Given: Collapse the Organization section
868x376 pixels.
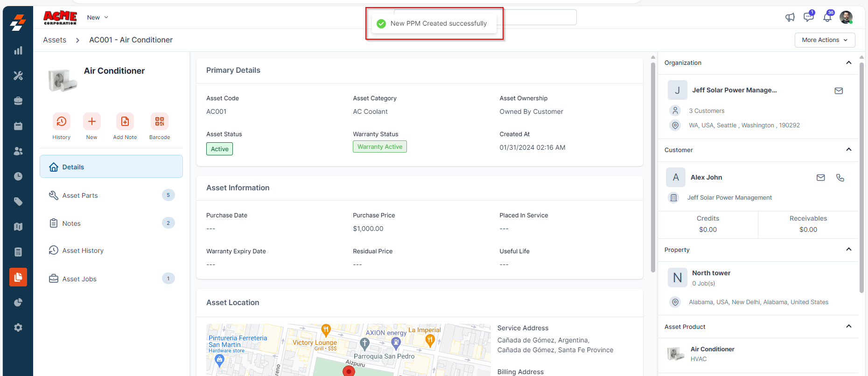Looking at the screenshot, I should tap(848, 63).
